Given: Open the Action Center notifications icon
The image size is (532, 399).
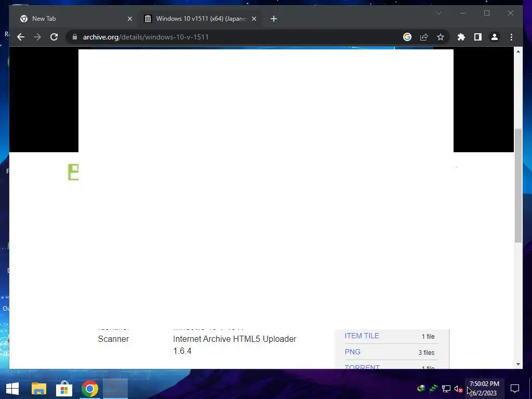Looking at the screenshot, I should [515, 389].
